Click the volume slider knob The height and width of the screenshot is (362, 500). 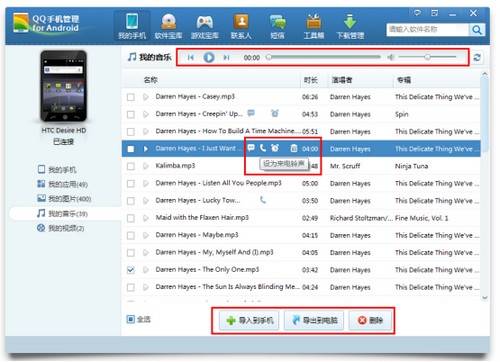(427, 57)
